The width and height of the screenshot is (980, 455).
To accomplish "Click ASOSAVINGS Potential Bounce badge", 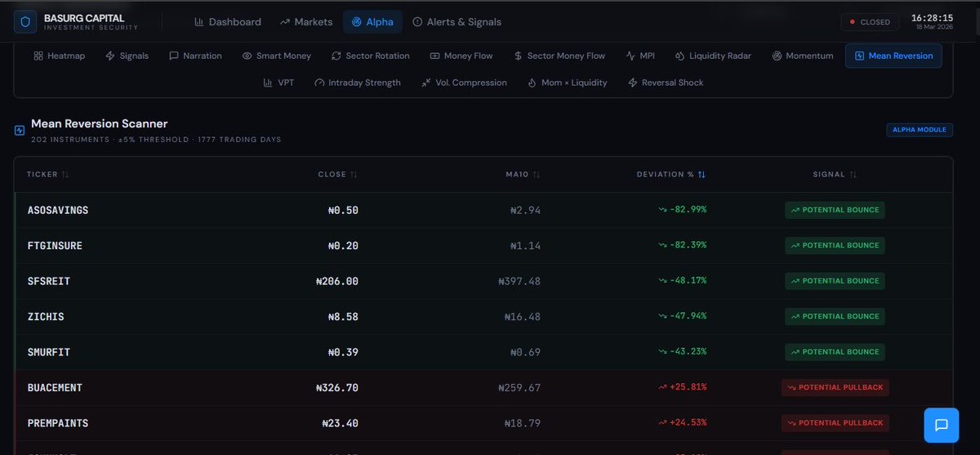I will [x=835, y=210].
